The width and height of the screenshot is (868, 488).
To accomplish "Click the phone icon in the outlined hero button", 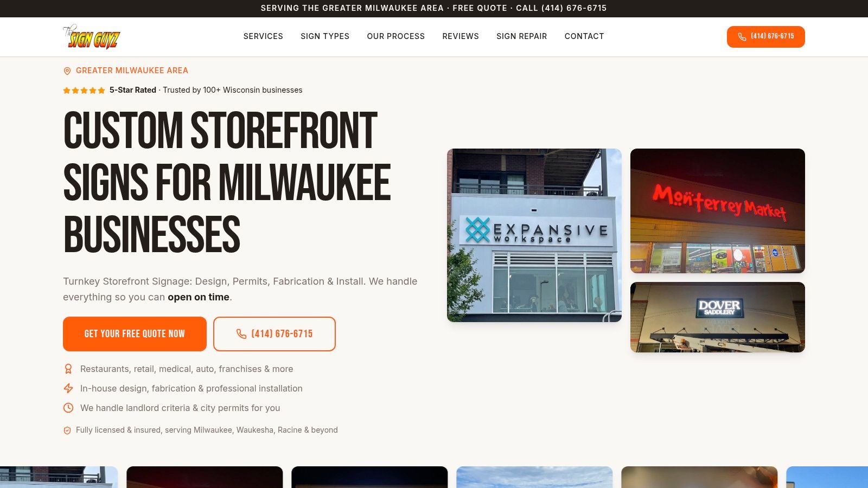I will (x=241, y=334).
